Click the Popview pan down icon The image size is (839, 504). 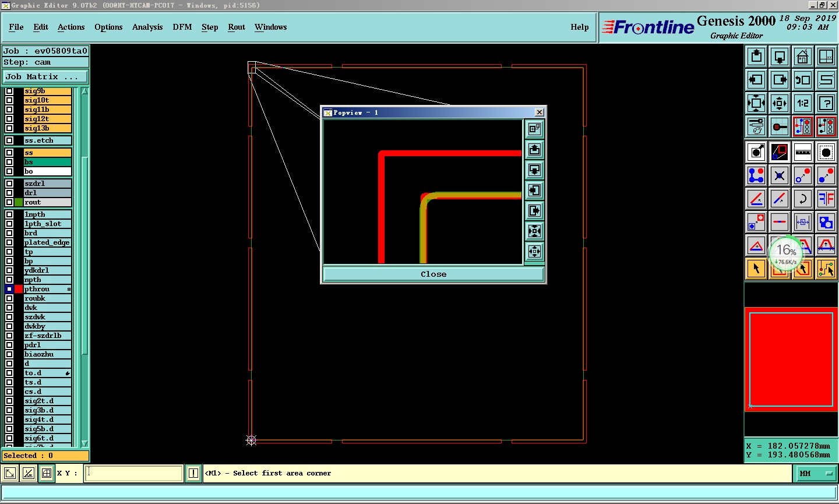click(534, 170)
